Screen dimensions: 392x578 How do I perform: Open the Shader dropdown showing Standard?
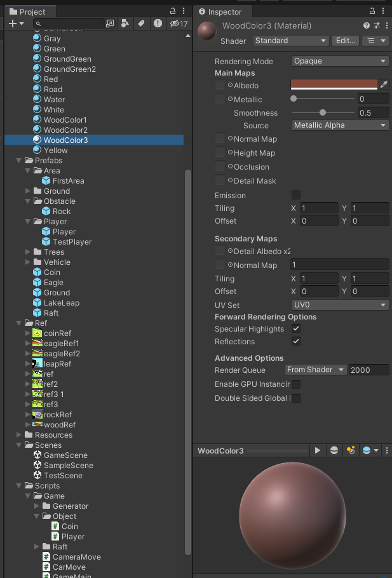pyautogui.click(x=291, y=41)
